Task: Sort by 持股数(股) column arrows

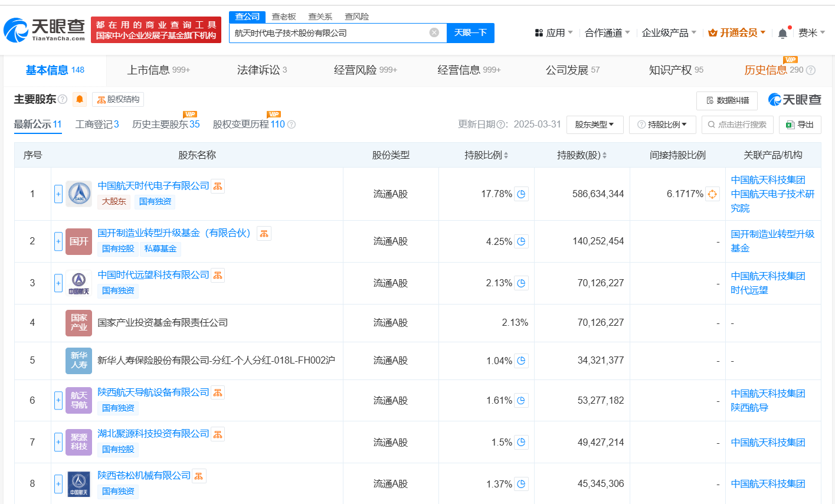Action: (x=604, y=155)
